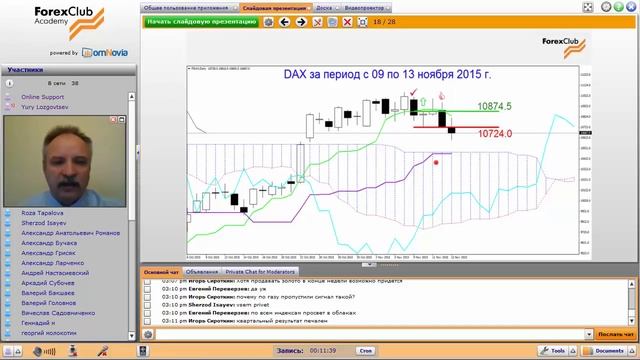Select participant Online Support
640x360 pixels.
coord(42,97)
